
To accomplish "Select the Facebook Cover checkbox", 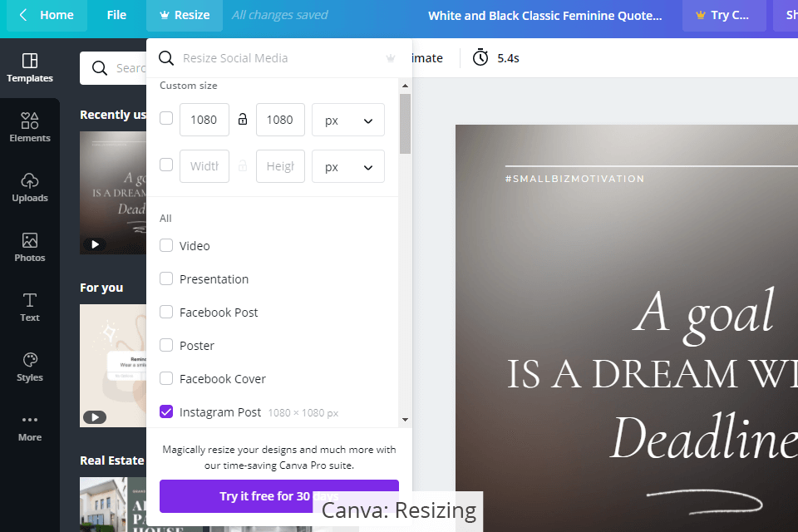I will click(166, 378).
